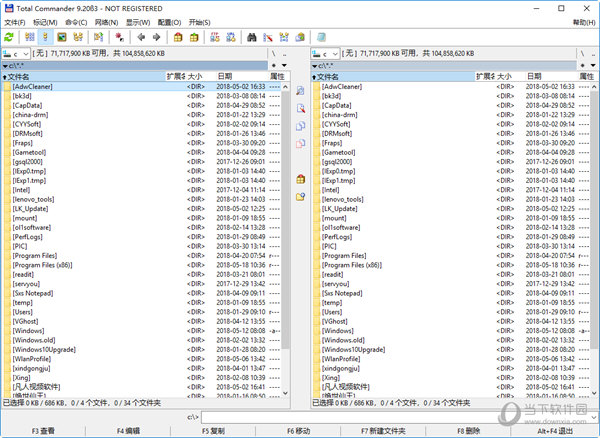
Task: Open the 帮助(H) menu
Action: 584,23
